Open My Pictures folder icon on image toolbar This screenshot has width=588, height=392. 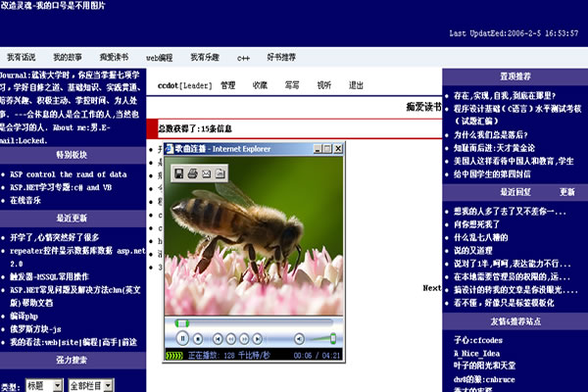coord(220,173)
